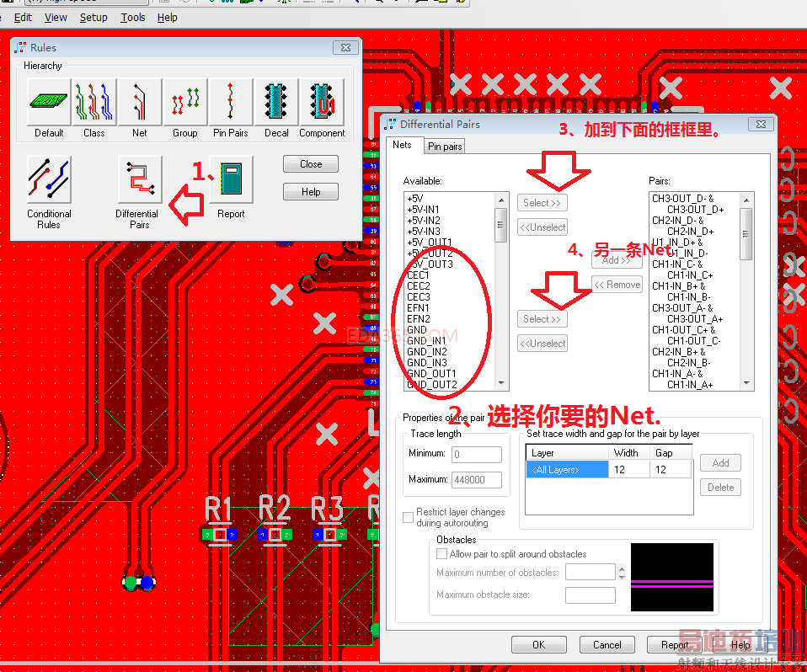Click Cancel in Differential Pairs dialog
This screenshot has height=672, width=807.
607,645
